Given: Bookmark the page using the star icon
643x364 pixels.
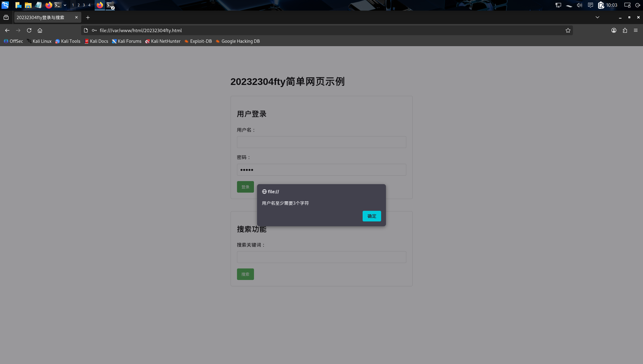Looking at the screenshot, I should (x=568, y=30).
